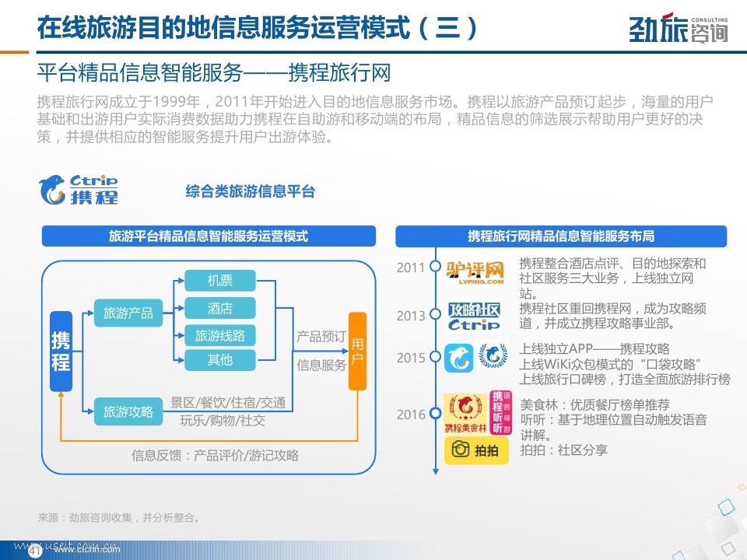747x560 pixels.
Task: Click the line 上线WiKi众包模式的“口袋攻略”
Action: click(x=610, y=364)
